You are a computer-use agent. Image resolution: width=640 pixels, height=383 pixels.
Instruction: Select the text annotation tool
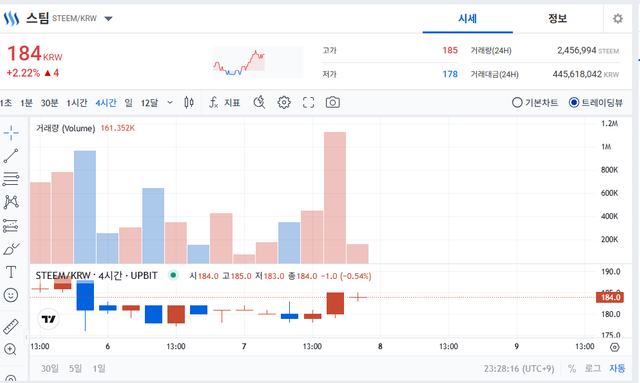point(11,272)
